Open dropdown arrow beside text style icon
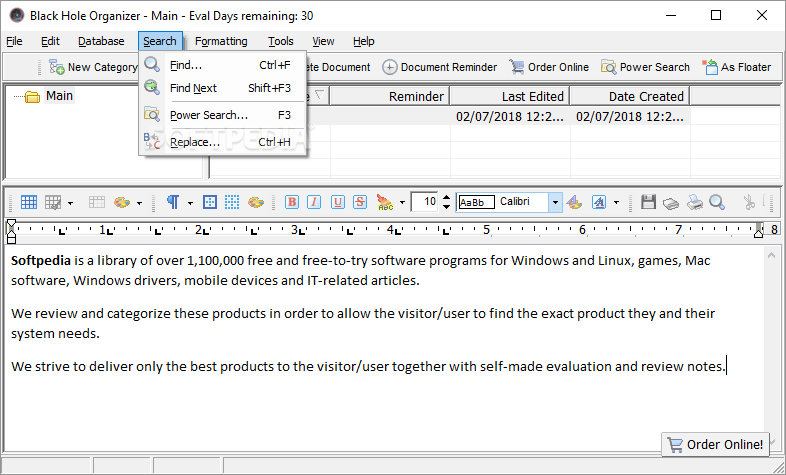Image resolution: width=786 pixels, height=475 pixels. 616,203
